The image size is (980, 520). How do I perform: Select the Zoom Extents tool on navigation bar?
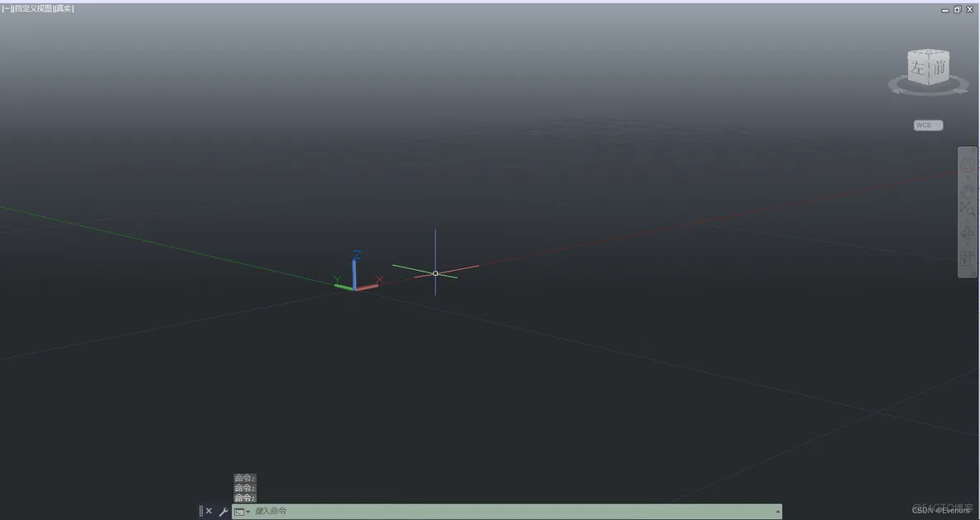tap(967, 209)
